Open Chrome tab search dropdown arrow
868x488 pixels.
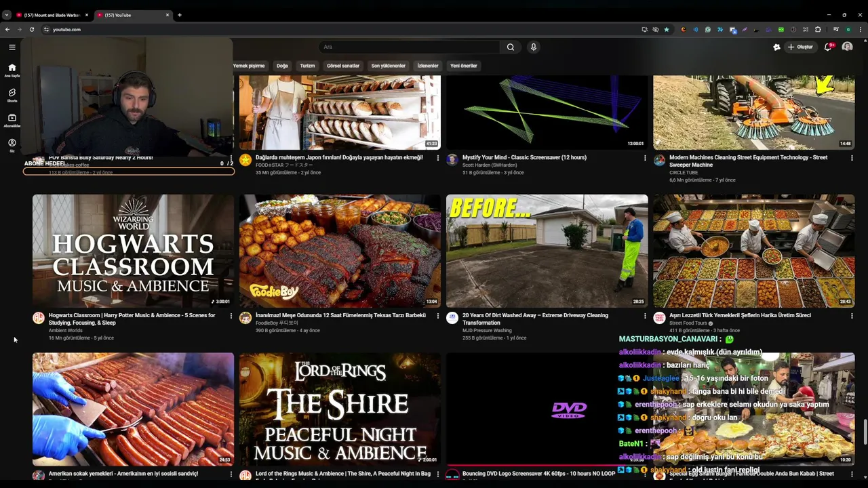point(7,15)
